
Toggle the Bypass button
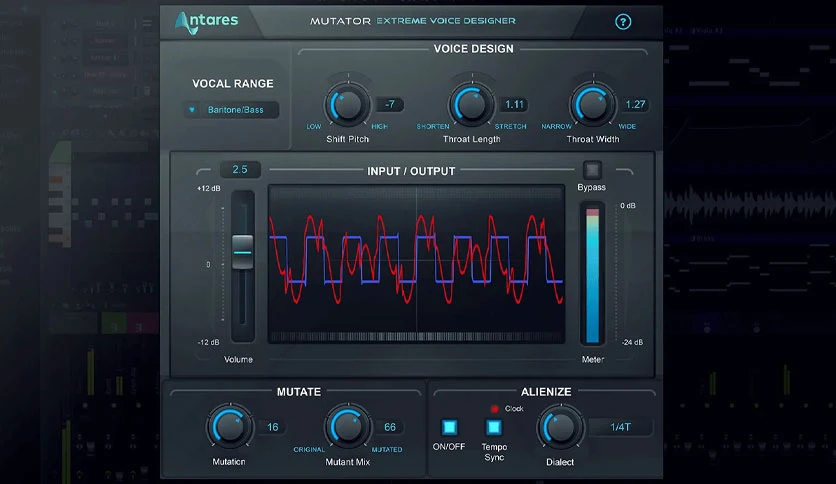(x=592, y=170)
